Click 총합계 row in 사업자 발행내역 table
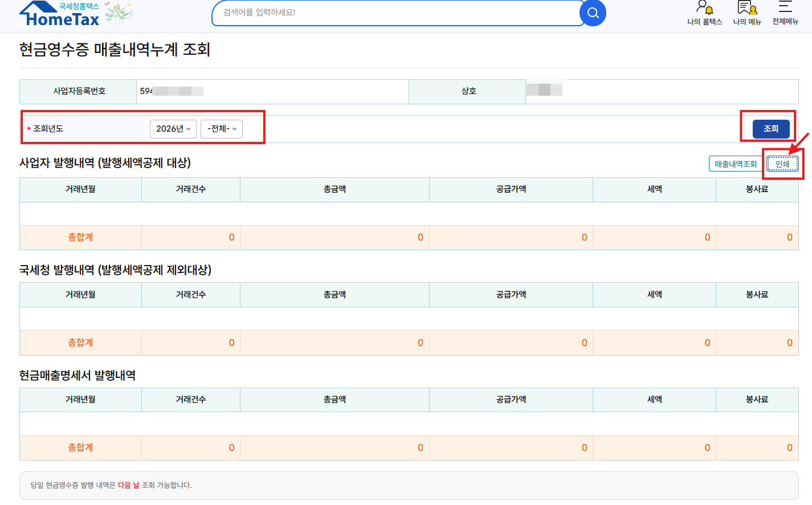Screen dimensions: 812x505 click(x=409, y=238)
